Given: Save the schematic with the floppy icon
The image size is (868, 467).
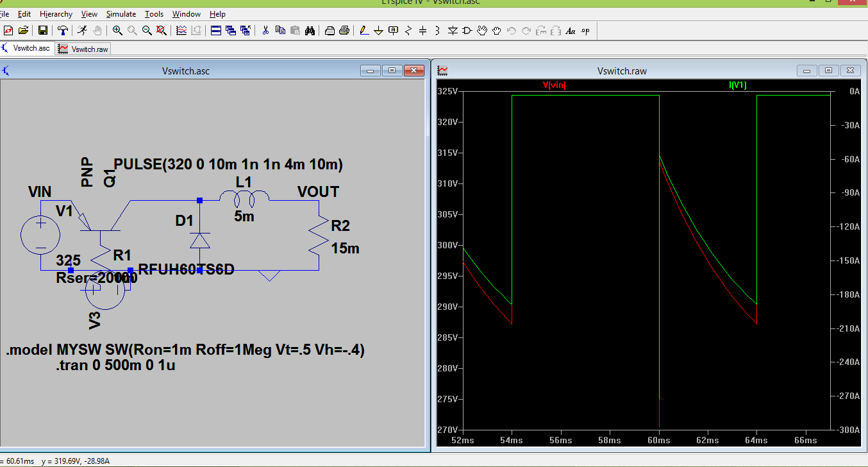Looking at the screenshot, I should click(x=43, y=30).
